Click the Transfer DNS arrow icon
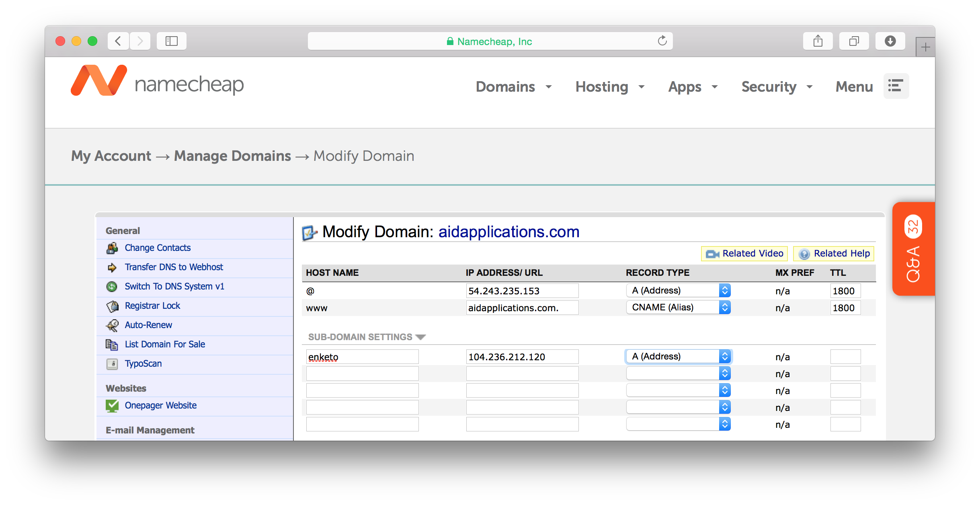Image resolution: width=980 pixels, height=505 pixels. [112, 267]
